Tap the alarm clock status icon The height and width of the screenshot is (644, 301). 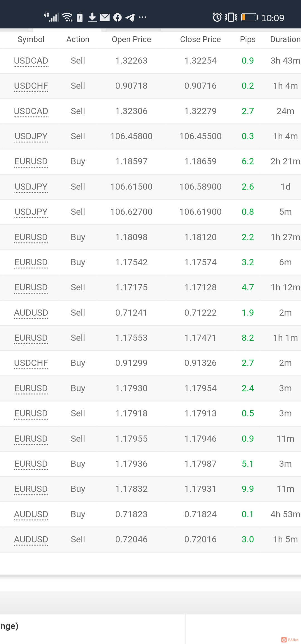(217, 17)
